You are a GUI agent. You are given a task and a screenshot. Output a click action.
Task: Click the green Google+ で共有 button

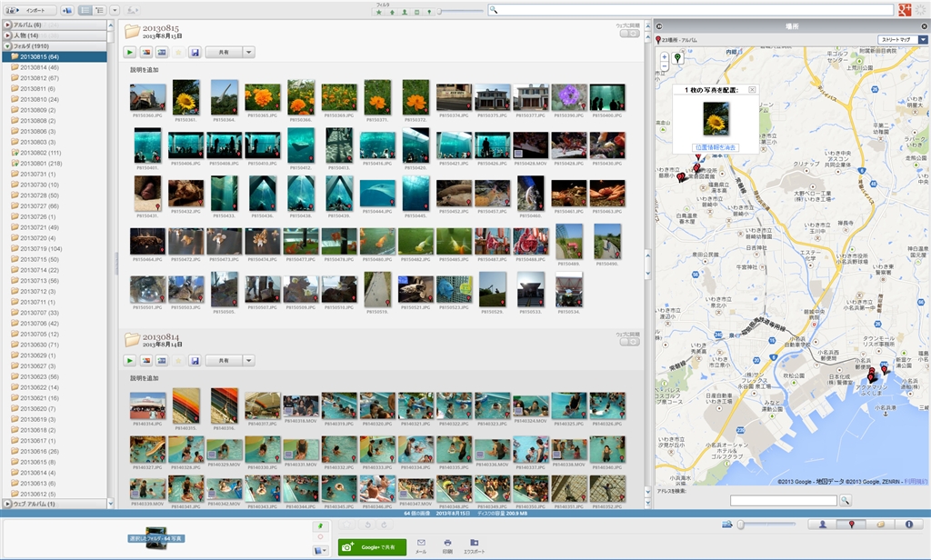tap(372, 546)
